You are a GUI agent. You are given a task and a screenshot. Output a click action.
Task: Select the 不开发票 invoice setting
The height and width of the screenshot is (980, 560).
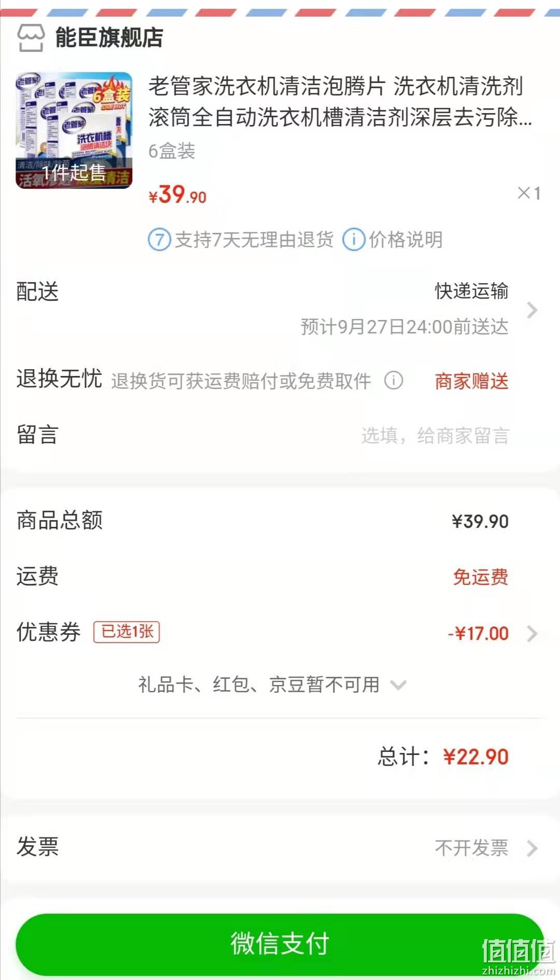point(471,848)
